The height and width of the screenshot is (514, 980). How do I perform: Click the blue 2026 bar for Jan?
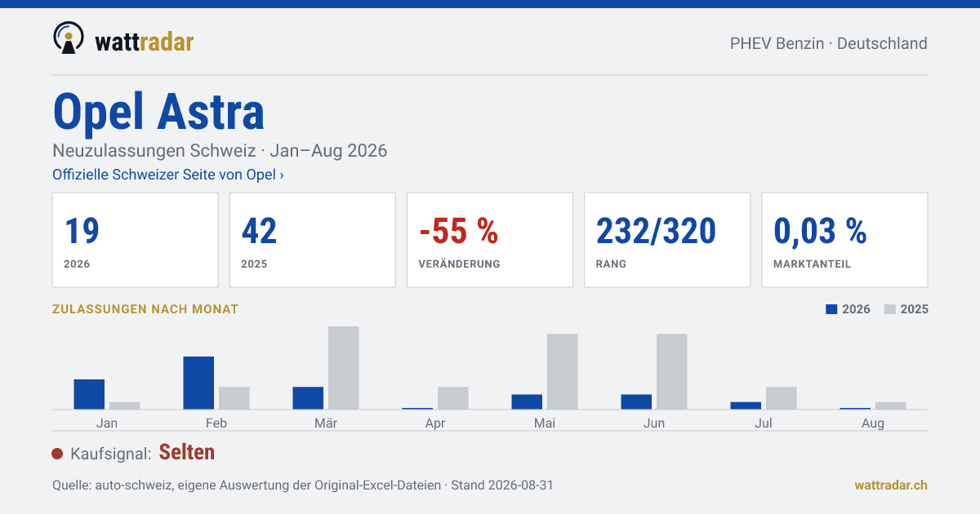(x=89, y=394)
